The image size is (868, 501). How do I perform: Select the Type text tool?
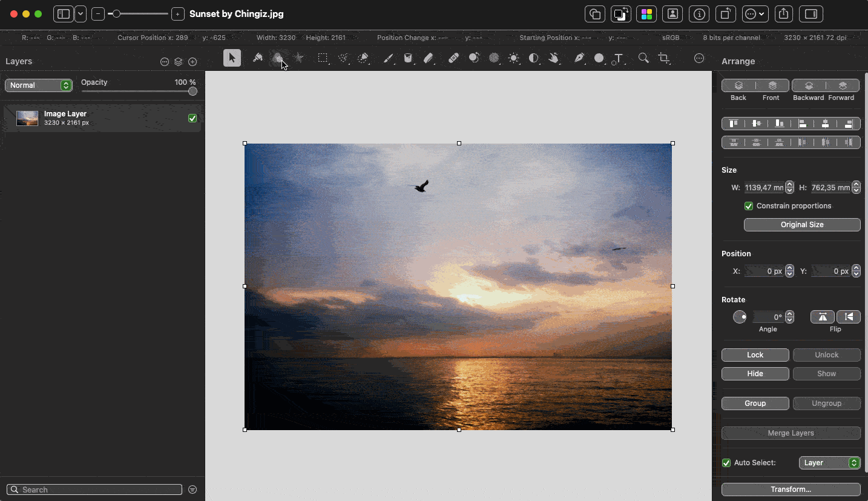pos(617,59)
